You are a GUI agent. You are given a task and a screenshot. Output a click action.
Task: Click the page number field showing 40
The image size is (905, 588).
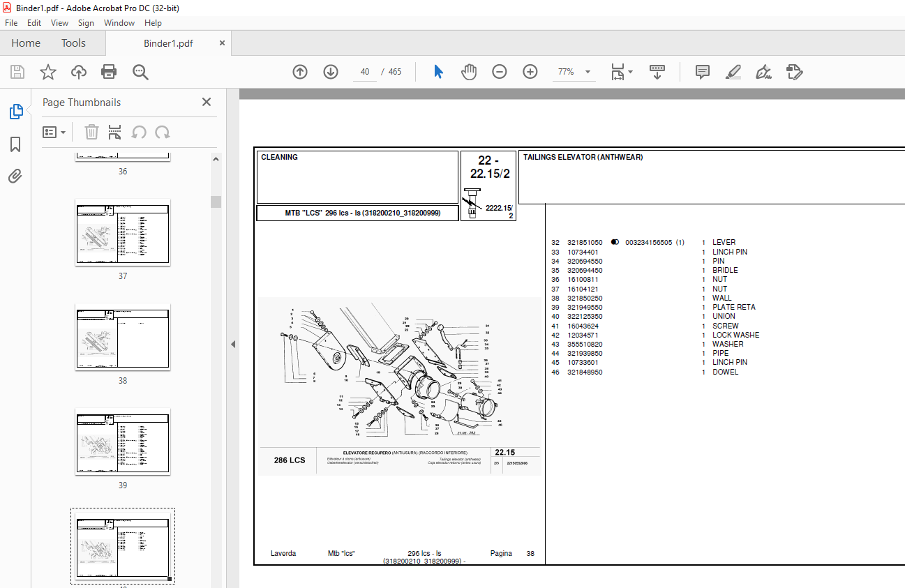366,72
